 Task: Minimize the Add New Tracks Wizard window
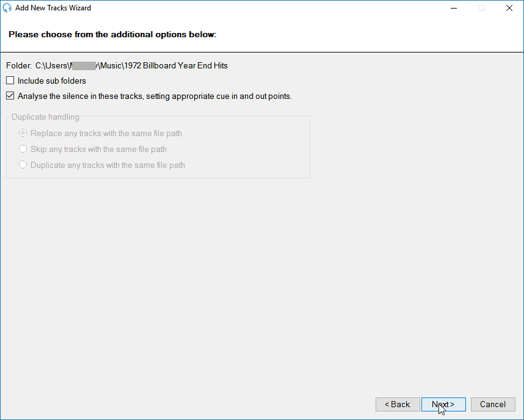[453, 8]
